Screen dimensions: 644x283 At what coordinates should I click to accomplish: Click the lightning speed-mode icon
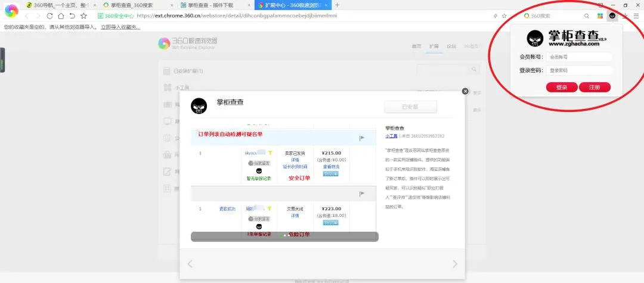496,16
